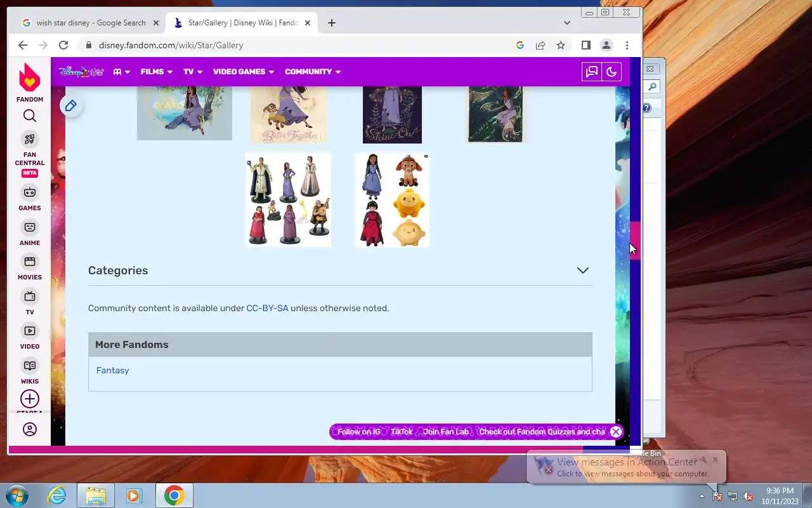
Task: Click the pencil edit page icon
Action: [x=70, y=105]
